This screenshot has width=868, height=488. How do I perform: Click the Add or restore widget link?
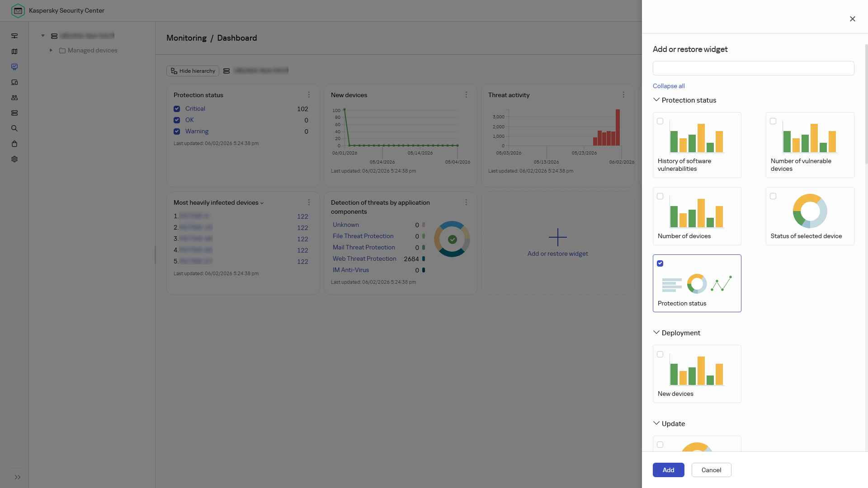click(x=557, y=253)
